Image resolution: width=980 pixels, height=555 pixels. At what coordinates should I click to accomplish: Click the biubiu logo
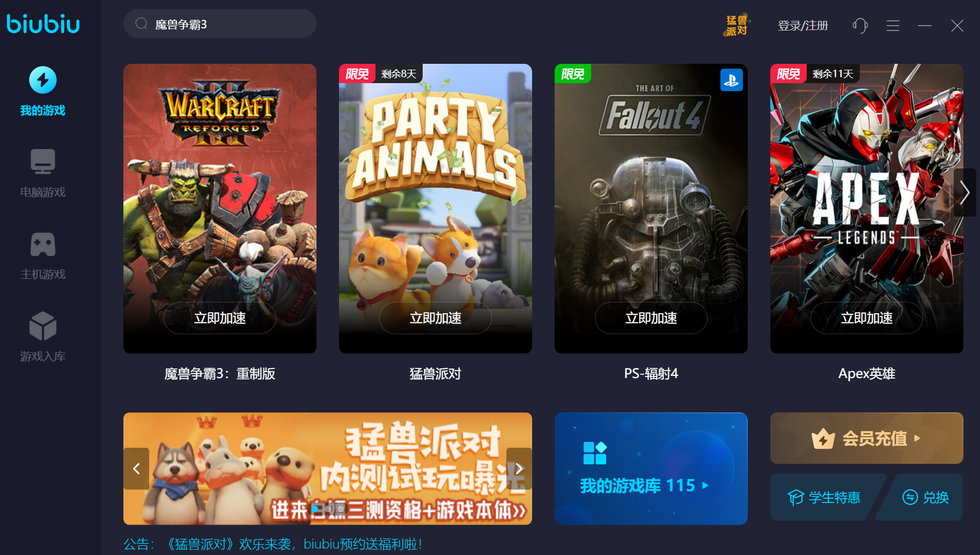pos(43,24)
